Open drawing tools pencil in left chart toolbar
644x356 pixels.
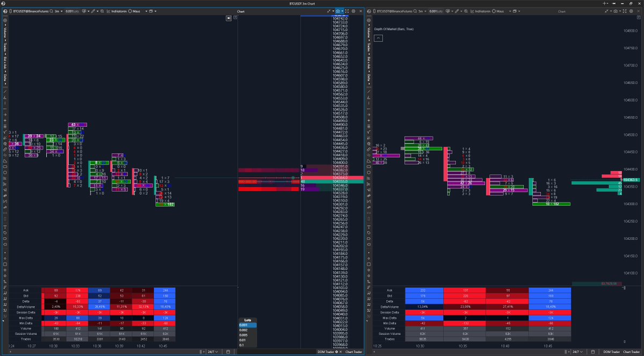[x=93, y=11]
